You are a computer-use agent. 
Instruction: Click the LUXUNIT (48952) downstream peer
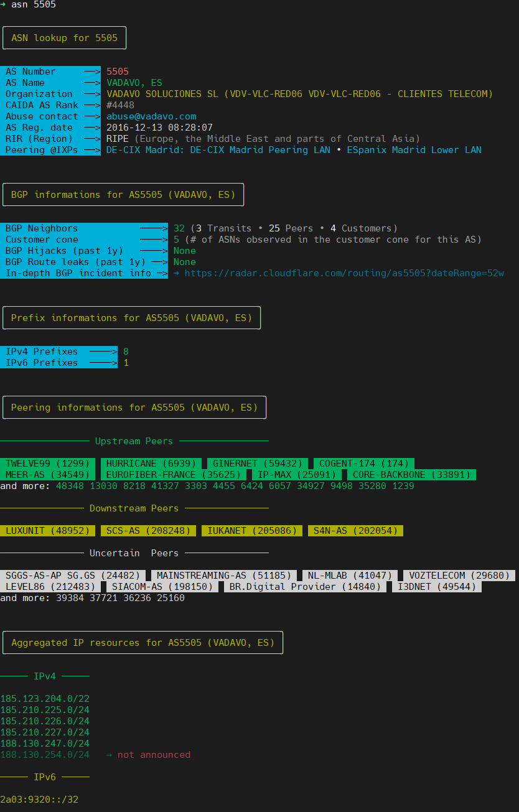point(48,531)
